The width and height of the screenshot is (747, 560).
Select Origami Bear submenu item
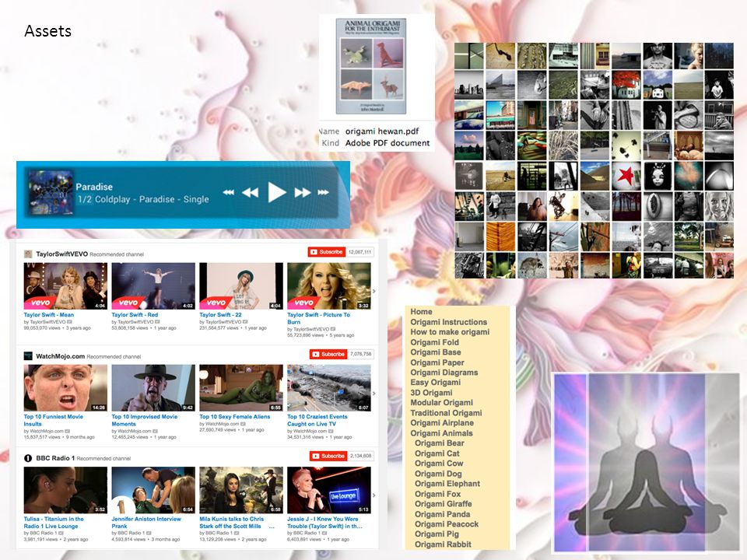click(x=439, y=443)
